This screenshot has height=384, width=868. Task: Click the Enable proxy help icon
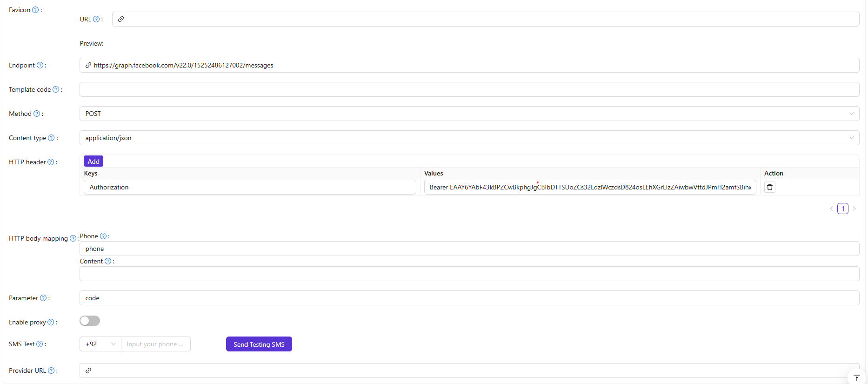point(51,322)
